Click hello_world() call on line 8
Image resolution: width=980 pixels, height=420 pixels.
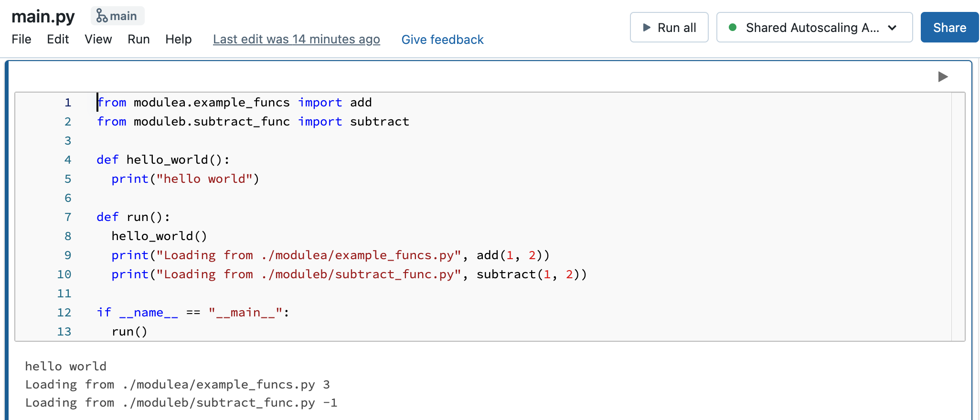(x=159, y=236)
